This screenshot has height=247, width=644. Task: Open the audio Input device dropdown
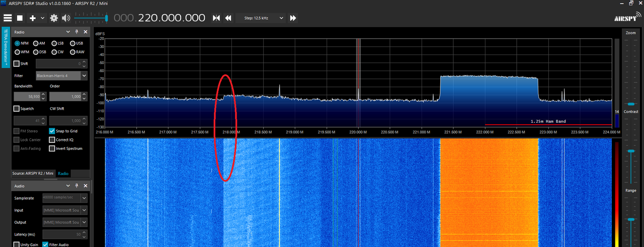pos(65,210)
